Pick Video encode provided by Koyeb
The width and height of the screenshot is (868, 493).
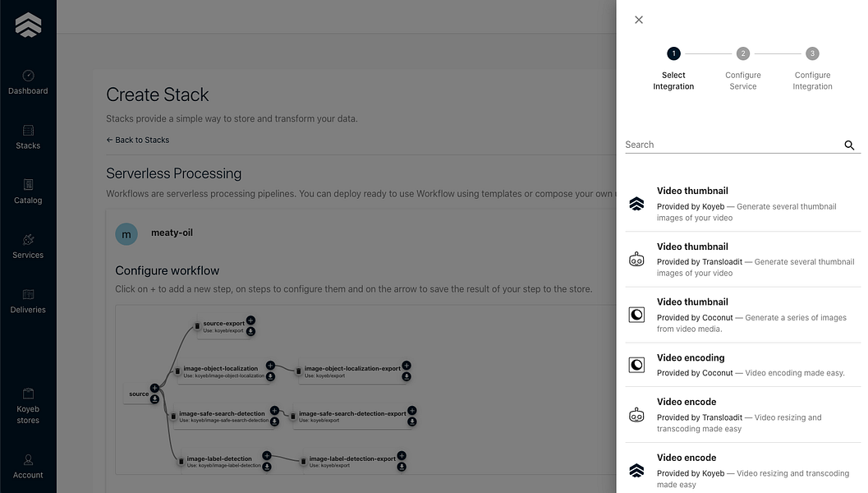pyautogui.click(x=742, y=470)
